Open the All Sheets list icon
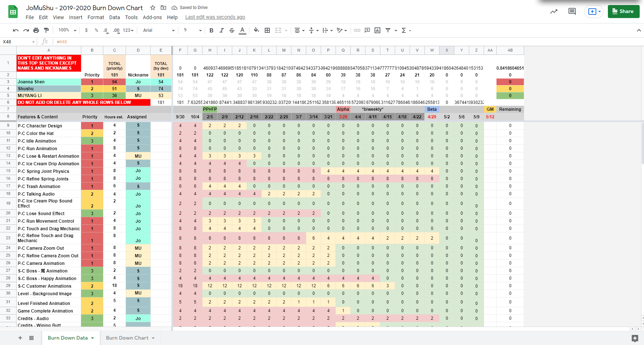Image resolution: width=644 pixels, height=345 pixels. [x=31, y=338]
